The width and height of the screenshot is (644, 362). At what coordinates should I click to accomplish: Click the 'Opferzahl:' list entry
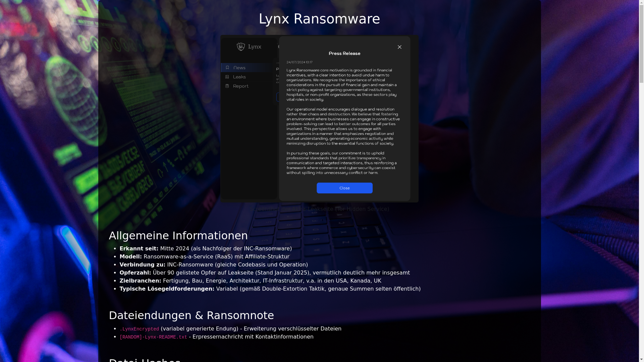(x=265, y=273)
